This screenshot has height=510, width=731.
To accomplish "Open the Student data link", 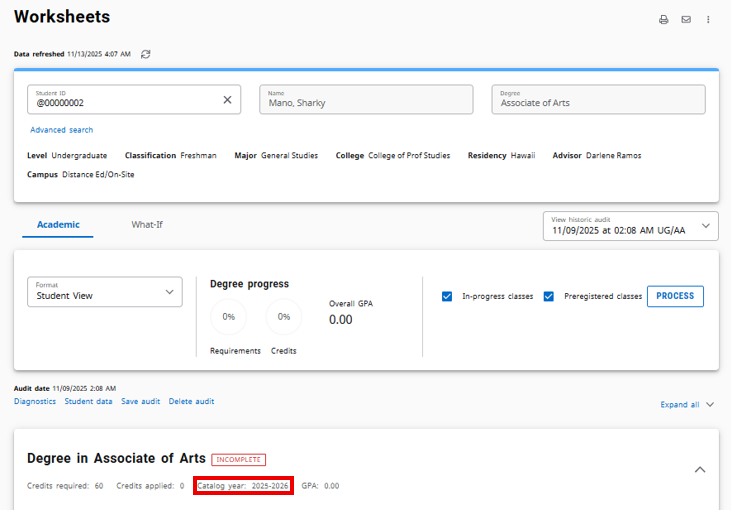I will (x=88, y=401).
